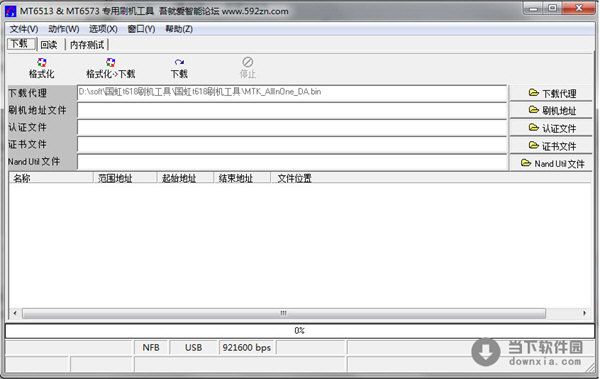600x379 pixels.
Task: Open the 帮助(Z) menu
Action: pos(179,29)
